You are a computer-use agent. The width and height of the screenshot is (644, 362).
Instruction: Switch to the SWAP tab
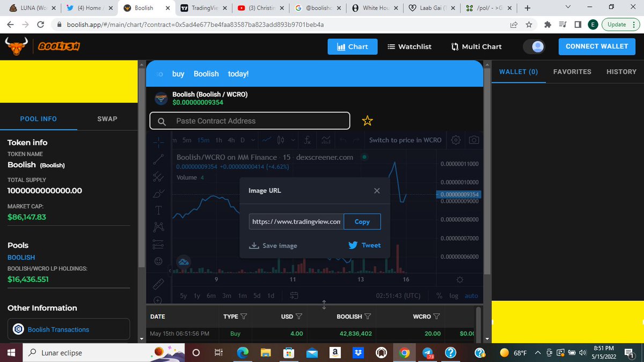click(107, 119)
